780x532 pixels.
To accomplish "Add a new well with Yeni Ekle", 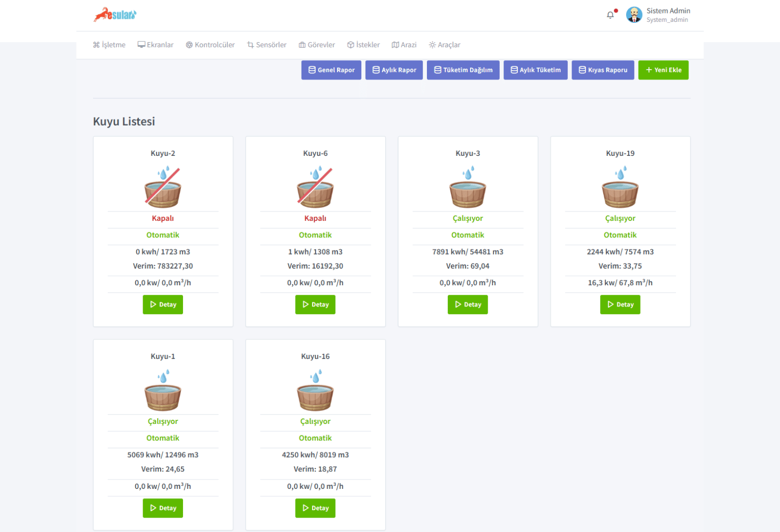I will (x=663, y=70).
